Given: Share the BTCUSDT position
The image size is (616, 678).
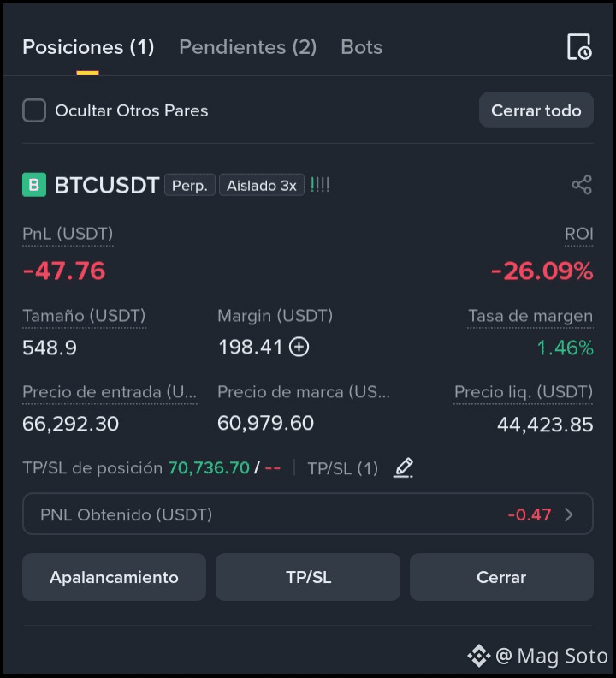Looking at the screenshot, I should click(x=582, y=185).
